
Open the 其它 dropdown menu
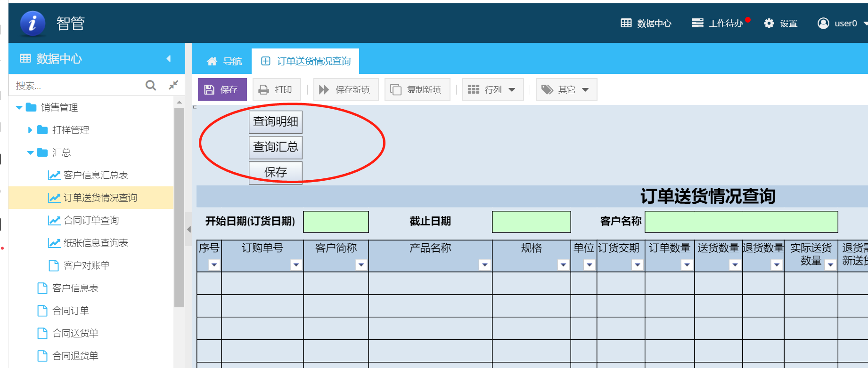pyautogui.click(x=566, y=89)
